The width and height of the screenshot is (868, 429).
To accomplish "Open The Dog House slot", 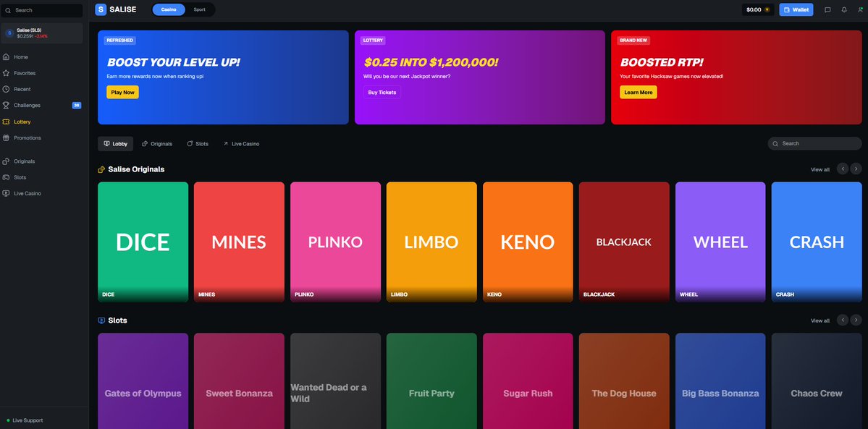I will (x=624, y=381).
